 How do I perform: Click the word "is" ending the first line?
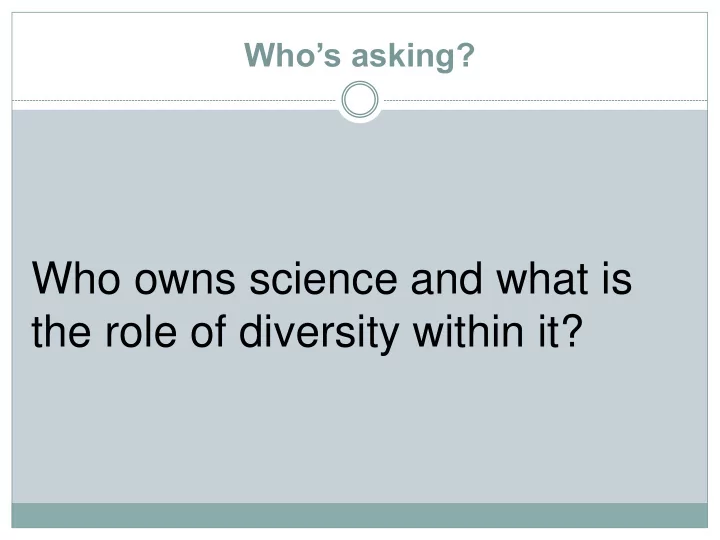(x=617, y=279)
